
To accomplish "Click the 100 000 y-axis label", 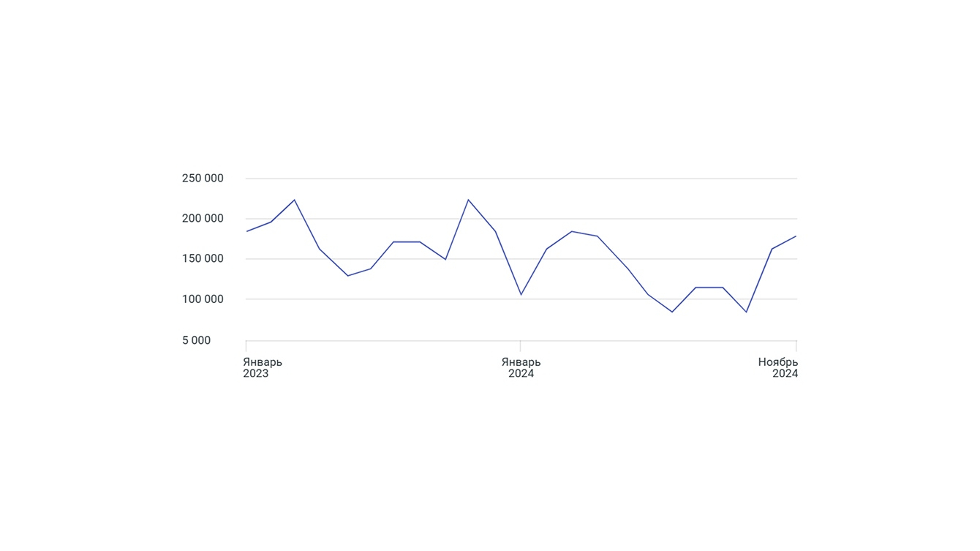I will point(203,299).
